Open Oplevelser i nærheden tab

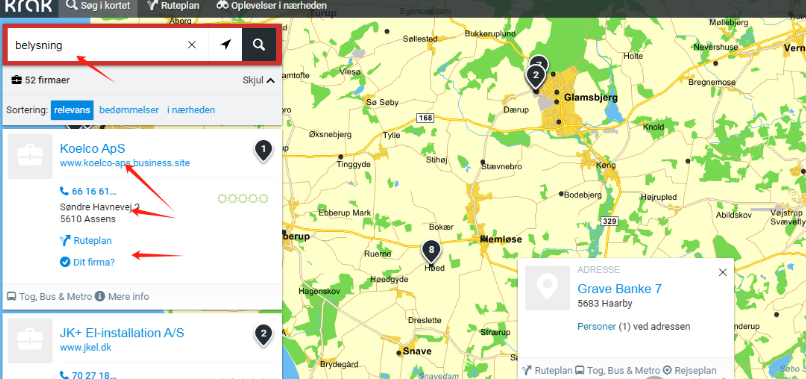click(271, 6)
